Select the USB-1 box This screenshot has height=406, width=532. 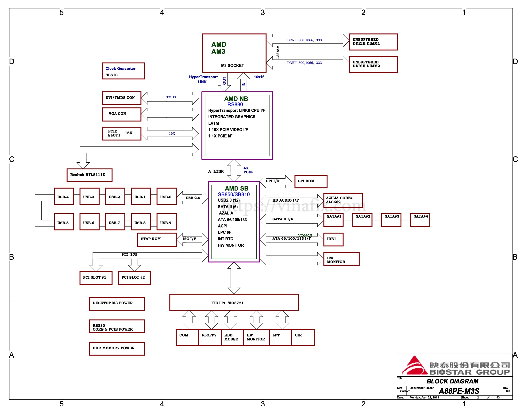(141, 196)
